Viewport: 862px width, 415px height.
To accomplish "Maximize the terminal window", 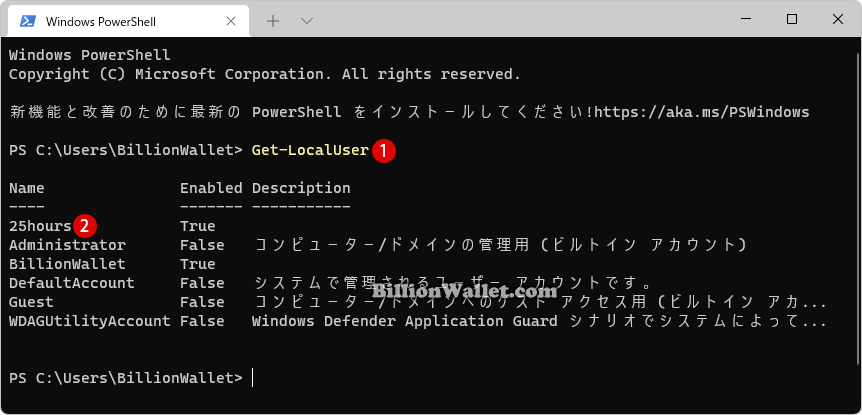I will [792, 20].
